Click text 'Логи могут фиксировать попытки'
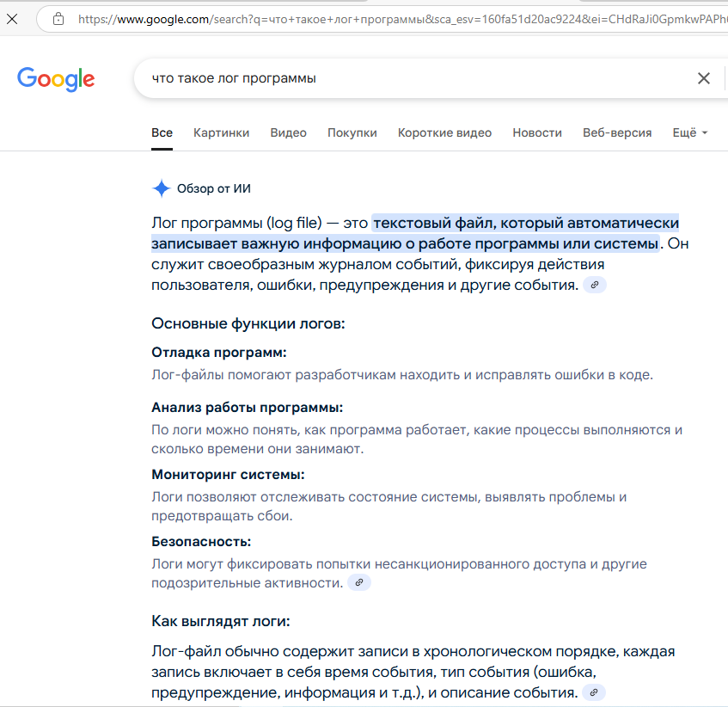The width and height of the screenshot is (728, 707). (261, 564)
